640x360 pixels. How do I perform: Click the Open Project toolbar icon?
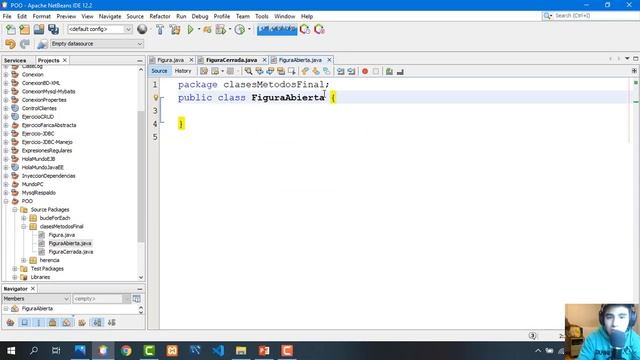(x=39, y=29)
